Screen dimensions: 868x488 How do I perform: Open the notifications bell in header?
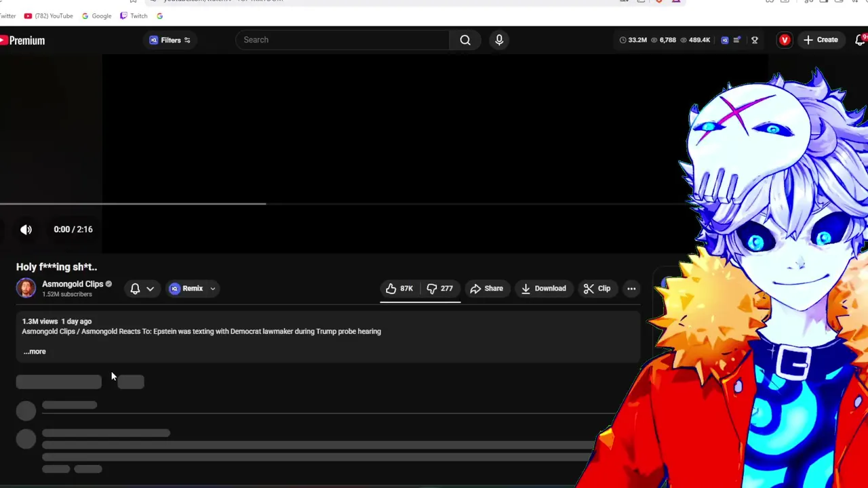tap(861, 40)
